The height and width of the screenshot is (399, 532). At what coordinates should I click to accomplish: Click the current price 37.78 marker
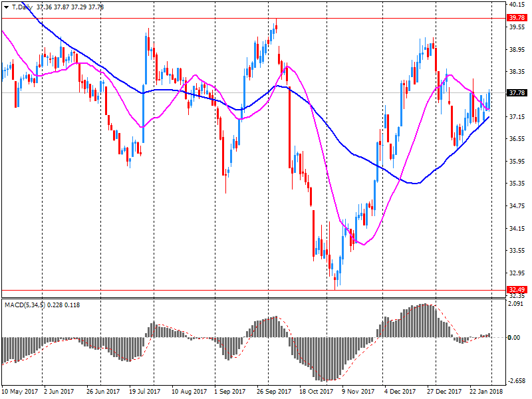coord(516,93)
